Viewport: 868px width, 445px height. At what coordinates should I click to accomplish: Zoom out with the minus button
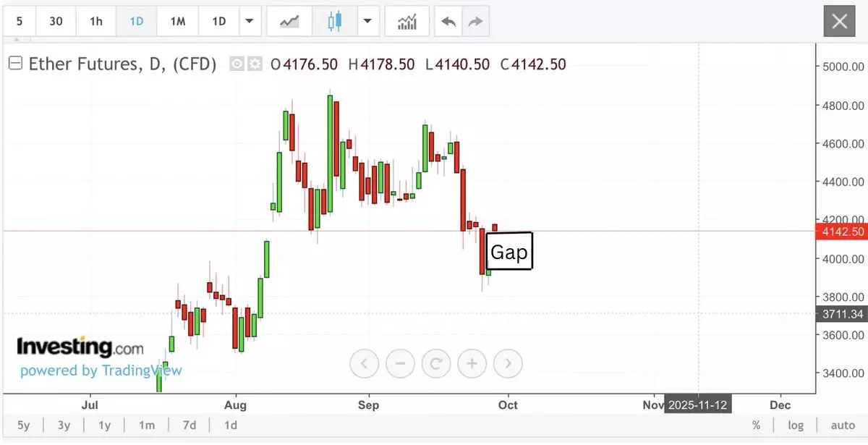tap(400, 363)
